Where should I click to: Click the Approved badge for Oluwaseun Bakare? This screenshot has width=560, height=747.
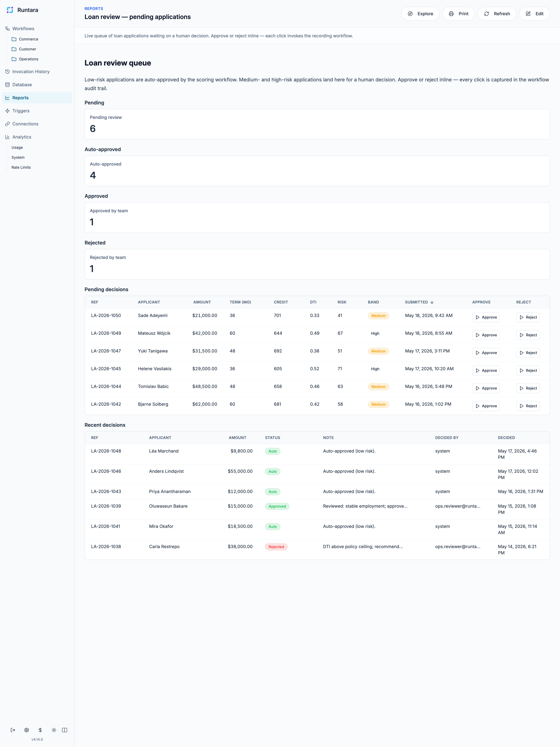tap(277, 506)
